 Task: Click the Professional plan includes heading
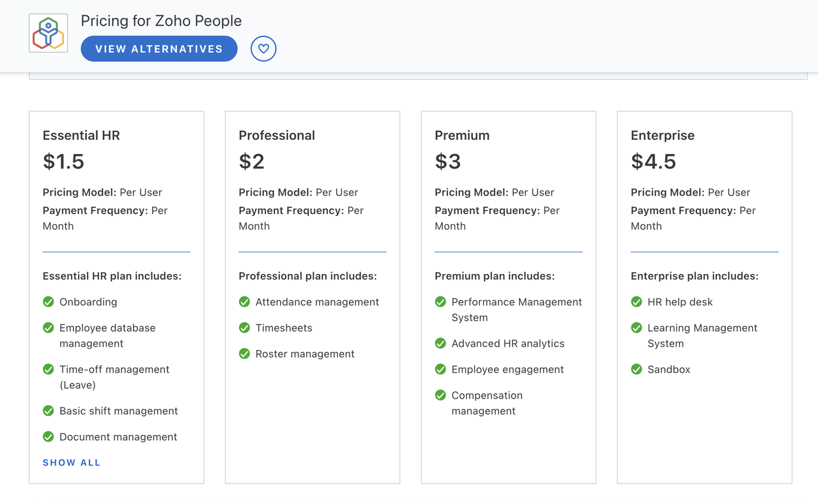pyautogui.click(x=308, y=276)
